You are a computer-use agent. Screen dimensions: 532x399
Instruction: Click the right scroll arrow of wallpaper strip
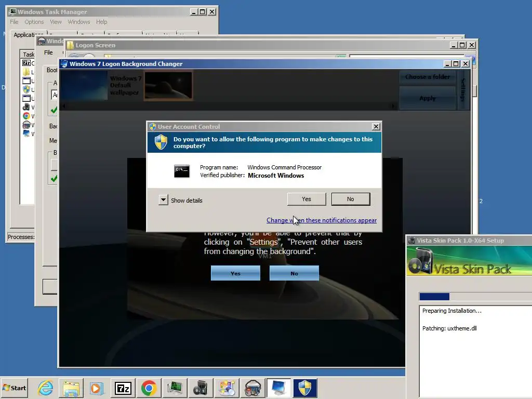[393, 106]
